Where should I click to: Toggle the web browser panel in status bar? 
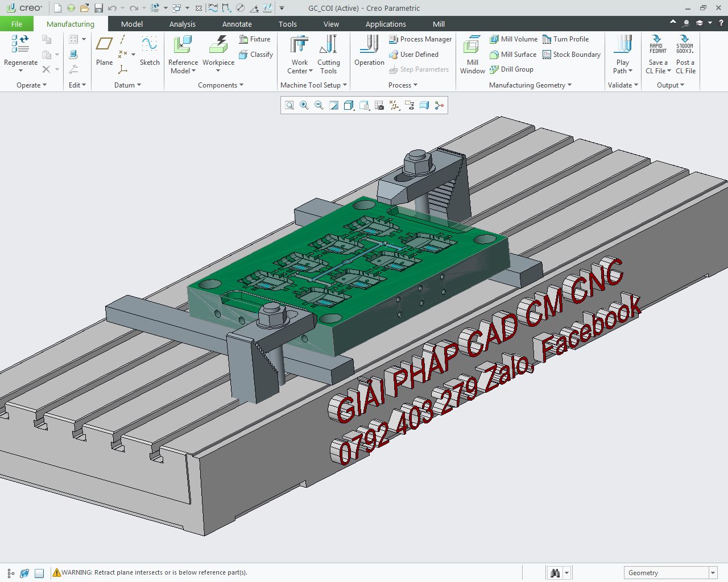tap(24, 573)
